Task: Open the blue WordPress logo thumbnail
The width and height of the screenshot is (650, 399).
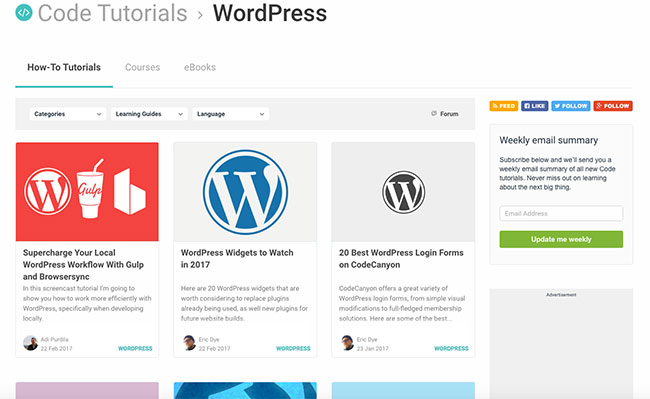Action: [245, 192]
